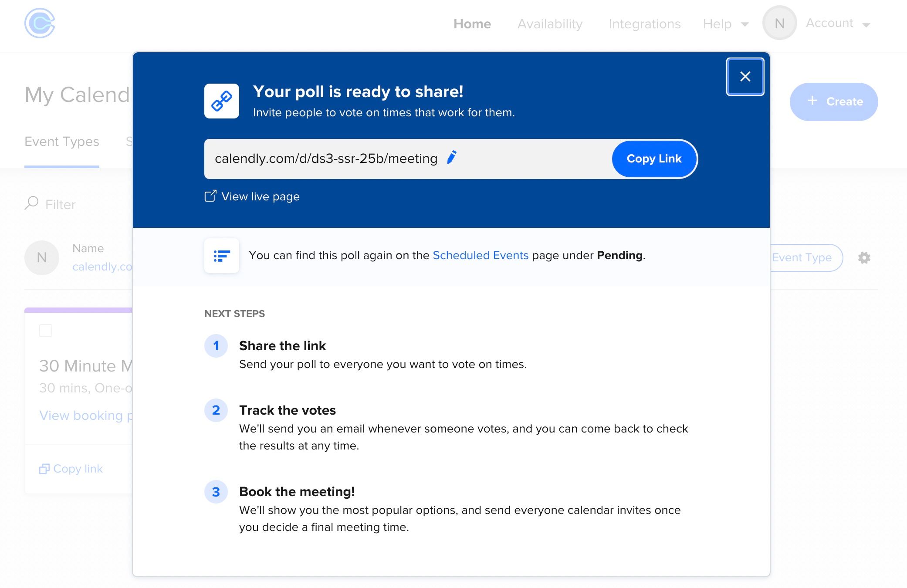Click the poll URL calendly.com/d/ds3-ssr-25b/meeting
The width and height of the screenshot is (907, 588).
[x=326, y=159]
